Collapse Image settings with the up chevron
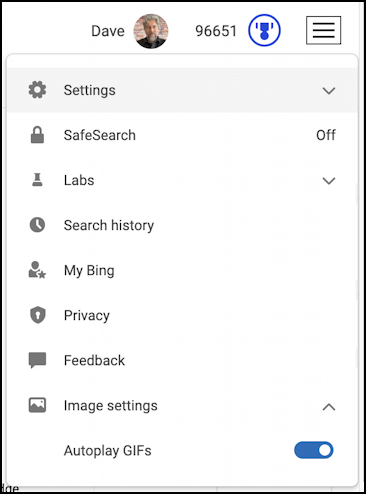The height and width of the screenshot is (494, 366). pyautogui.click(x=329, y=407)
